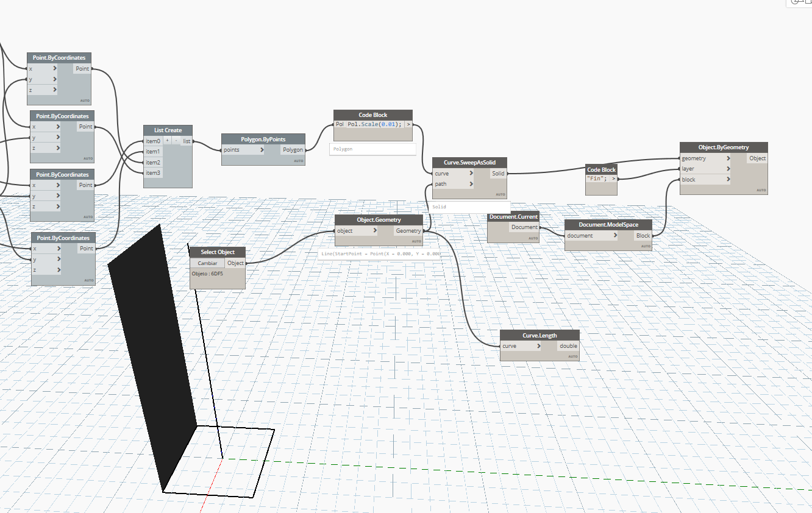Open lacing AUTO label on Curve.SweepAsSolid
The height and width of the screenshot is (513, 812).
[x=500, y=195]
